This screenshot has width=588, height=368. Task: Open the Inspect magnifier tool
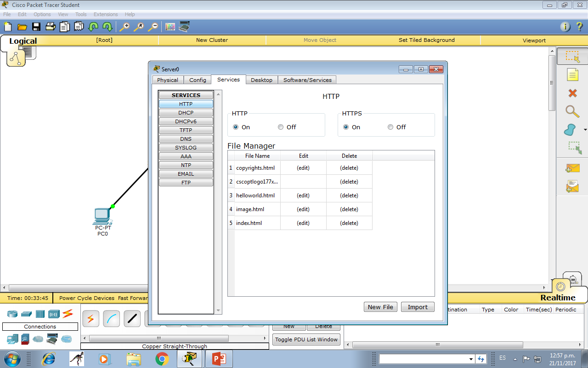[x=571, y=111]
